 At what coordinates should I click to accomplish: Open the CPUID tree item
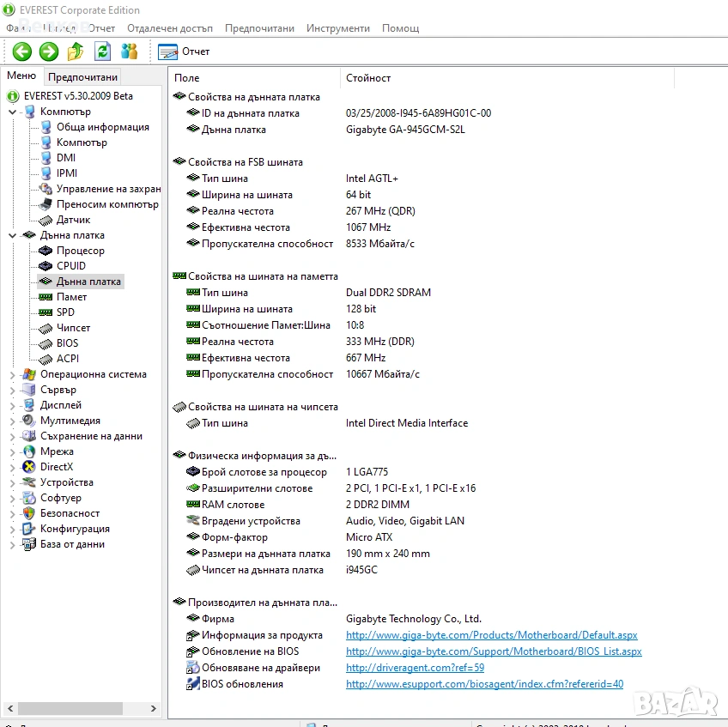[x=70, y=266]
